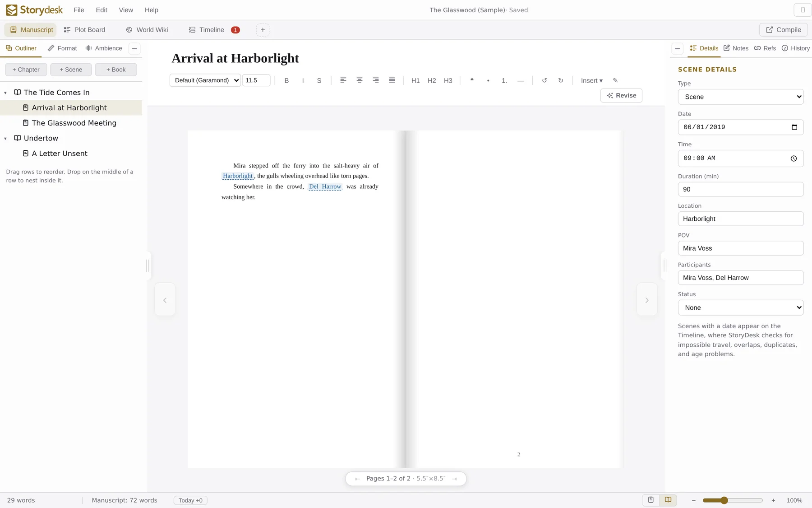Switch to the Timeline tab
Image resolution: width=812 pixels, height=508 pixels.
click(214, 30)
